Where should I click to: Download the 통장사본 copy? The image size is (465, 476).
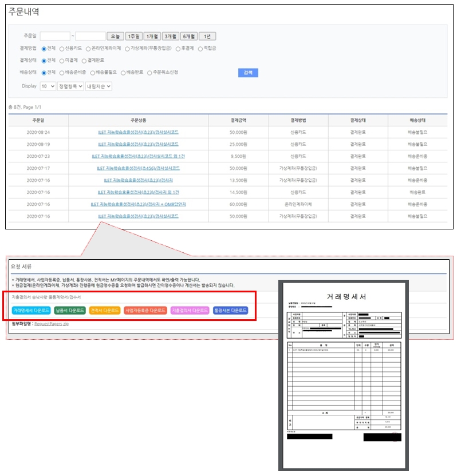click(x=230, y=310)
